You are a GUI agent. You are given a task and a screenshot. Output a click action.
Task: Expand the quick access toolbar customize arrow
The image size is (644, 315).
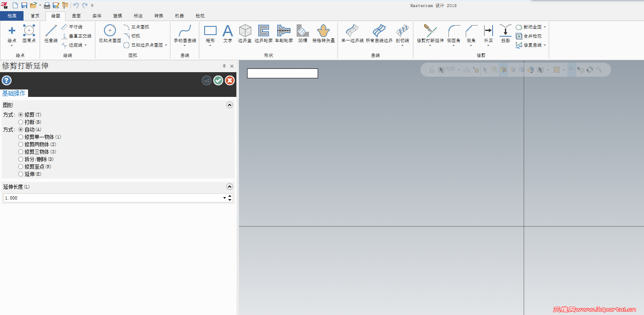click(x=92, y=6)
